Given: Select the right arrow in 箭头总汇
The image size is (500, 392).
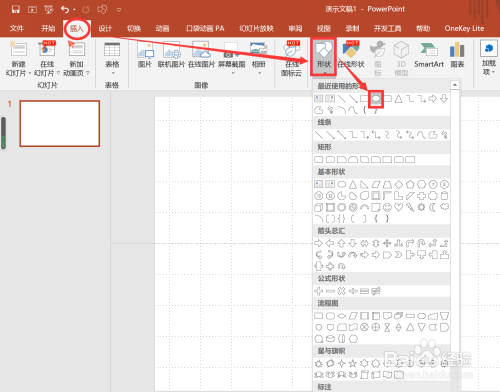Looking at the screenshot, I should [319, 243].
